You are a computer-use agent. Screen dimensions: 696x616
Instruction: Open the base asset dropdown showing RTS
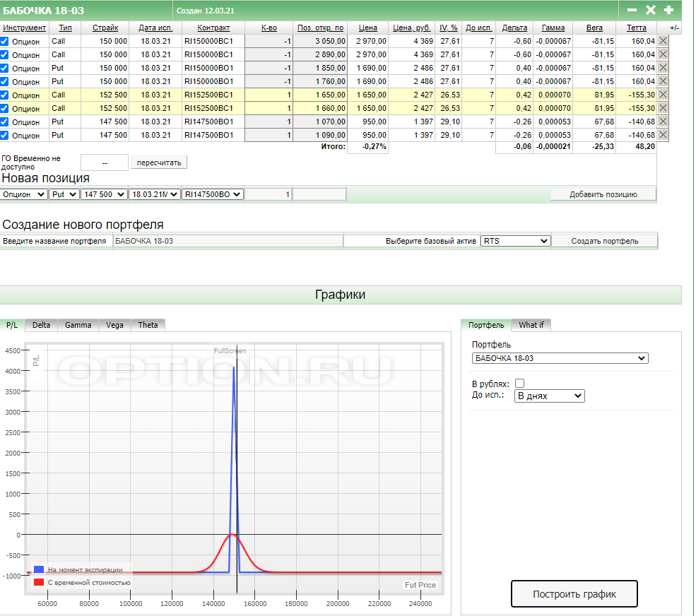pyautogui.click(x=515, y=241)
